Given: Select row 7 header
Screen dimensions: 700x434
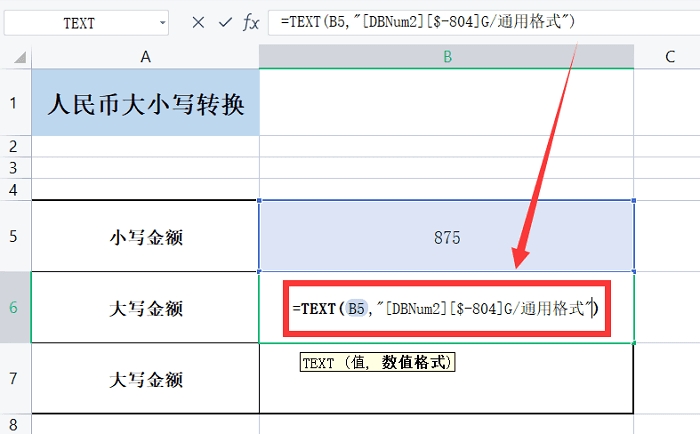Looking at the screenshot, I should point(15,379).
